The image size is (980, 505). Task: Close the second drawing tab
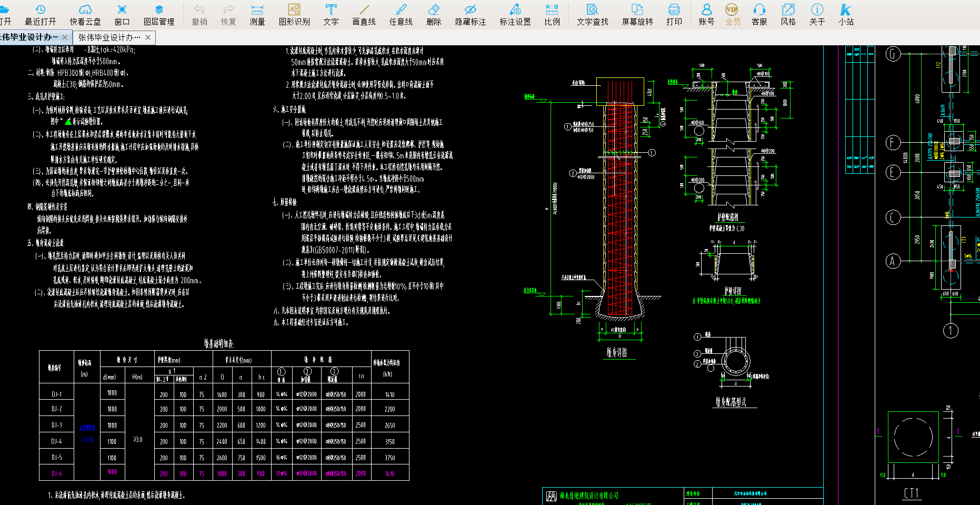point(148,37)
